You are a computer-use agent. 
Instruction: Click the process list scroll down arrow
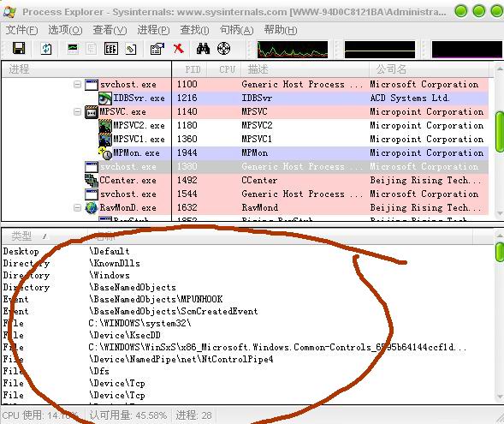[x=499, y=213]
